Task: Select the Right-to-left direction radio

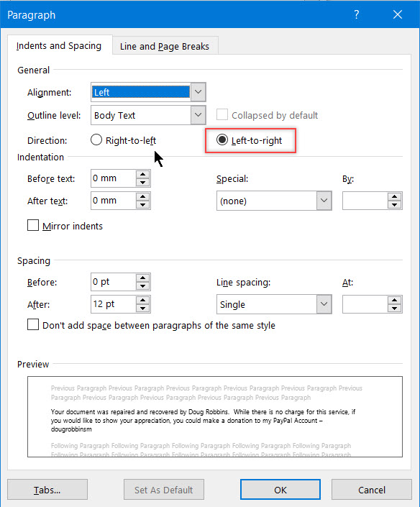Action: [x=96, y=140]
